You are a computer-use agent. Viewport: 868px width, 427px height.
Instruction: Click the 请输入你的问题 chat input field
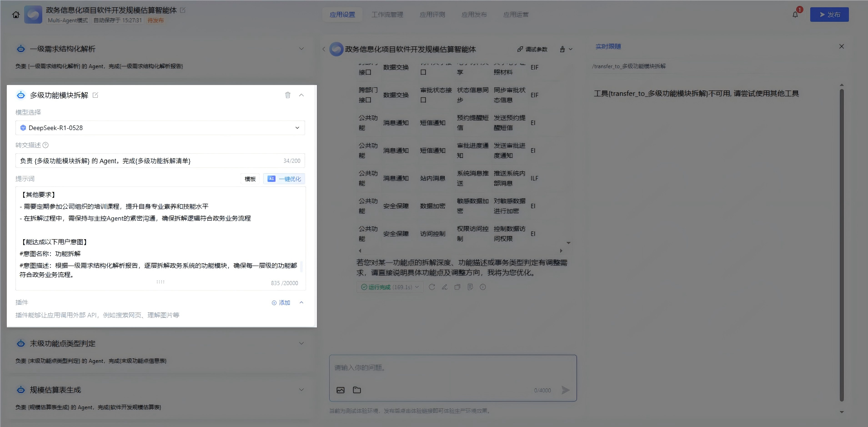[452, 368]
